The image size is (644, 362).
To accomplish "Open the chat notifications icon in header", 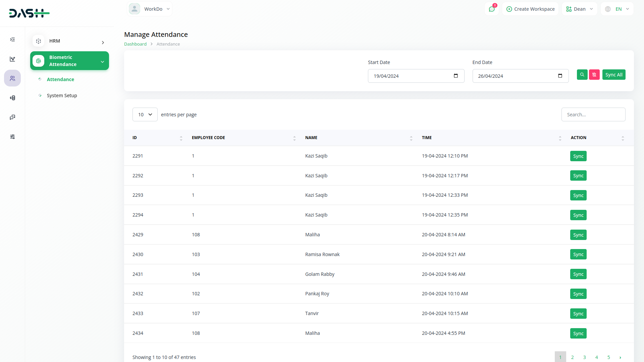I will pyautogui.click(x=492, y=9).
